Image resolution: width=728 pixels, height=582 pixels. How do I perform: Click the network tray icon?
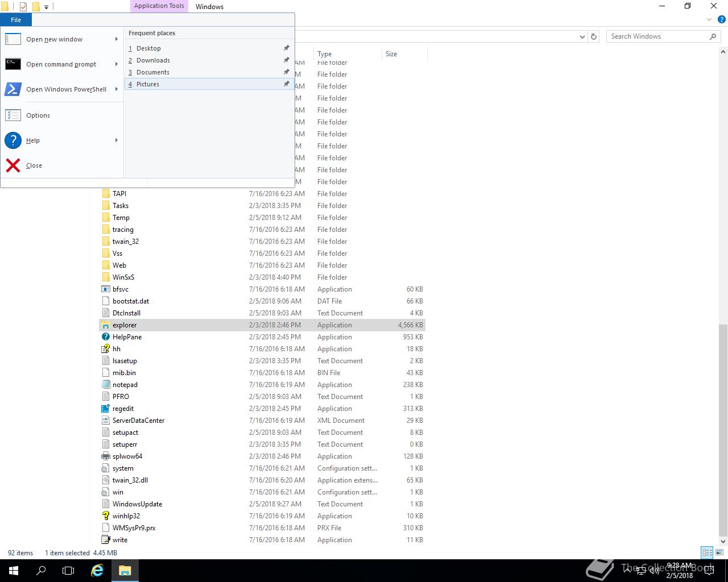pyautogui.click(x=641, y=571)
